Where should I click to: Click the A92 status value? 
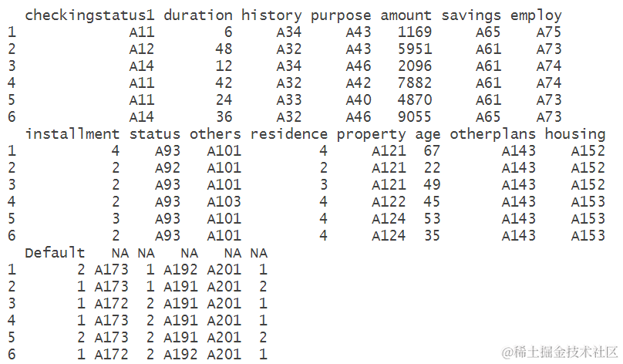click(x=167, y=167)
